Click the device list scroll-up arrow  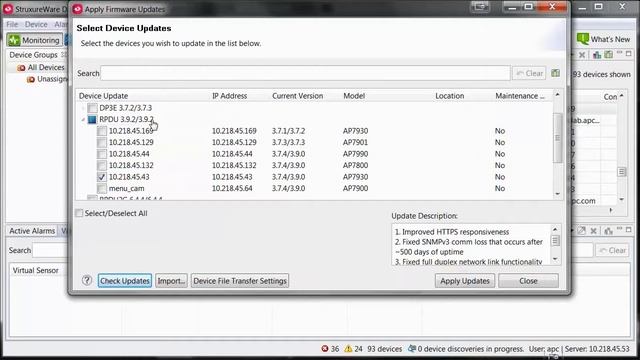click(x=558, y=95)
